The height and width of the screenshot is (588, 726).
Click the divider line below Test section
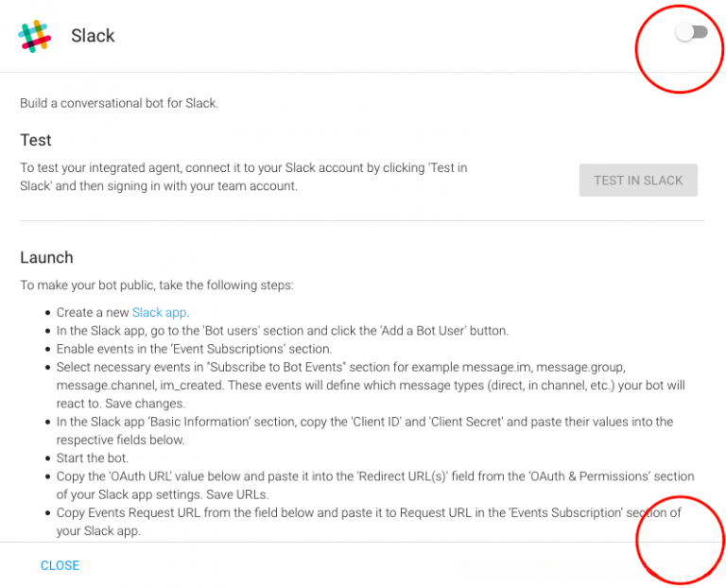tap(363, 221)
